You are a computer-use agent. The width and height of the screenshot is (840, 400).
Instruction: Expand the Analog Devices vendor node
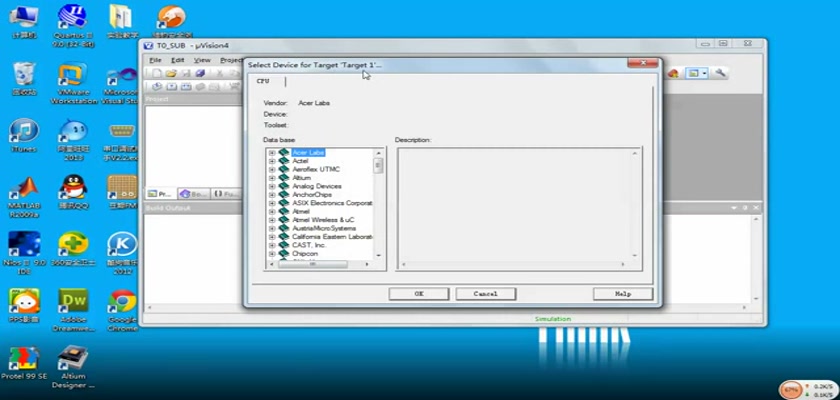272,186
